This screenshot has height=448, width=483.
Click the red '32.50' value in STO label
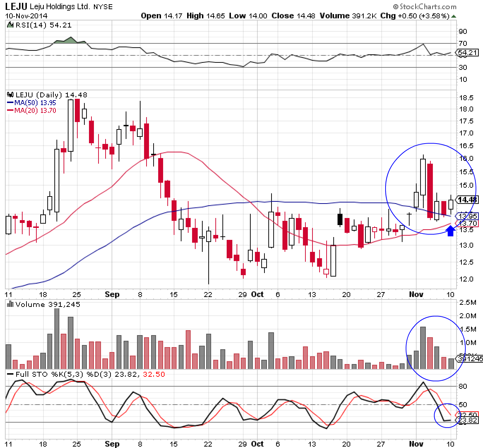pos(153,374)
